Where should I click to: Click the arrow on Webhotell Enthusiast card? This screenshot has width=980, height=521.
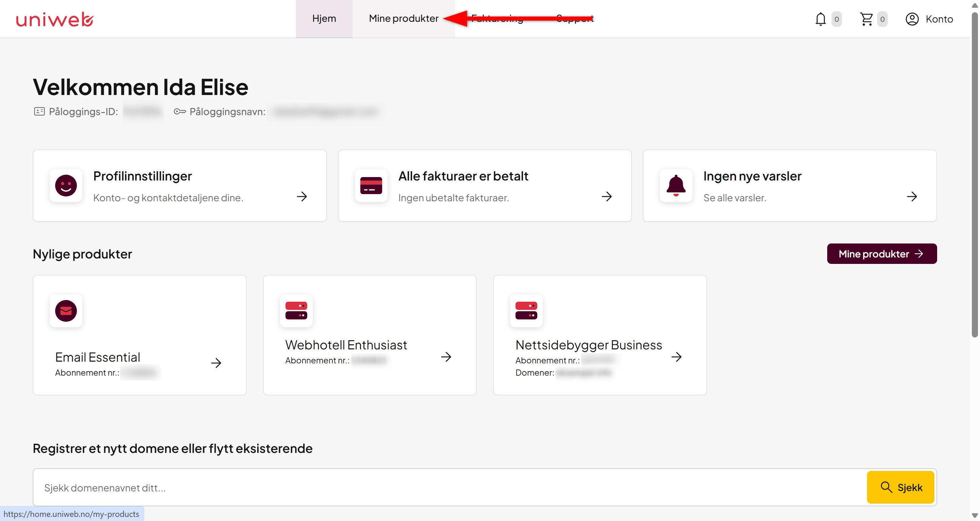(446, 357)
